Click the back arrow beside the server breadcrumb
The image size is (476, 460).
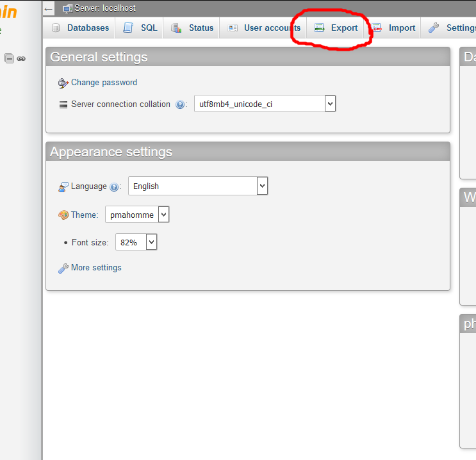(49, 9)
